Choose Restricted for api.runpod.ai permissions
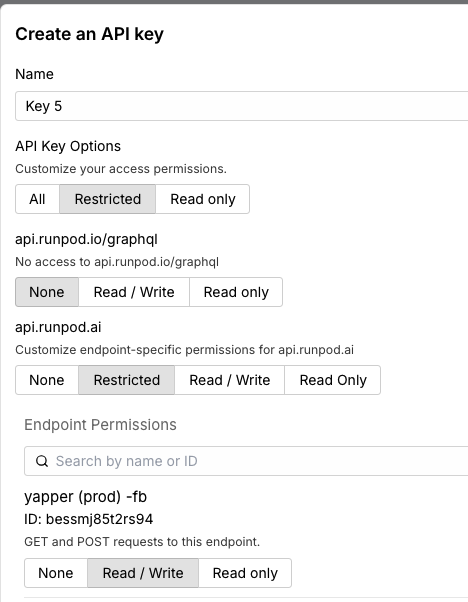This screenshot has height=602, width=468. point(127,380)
